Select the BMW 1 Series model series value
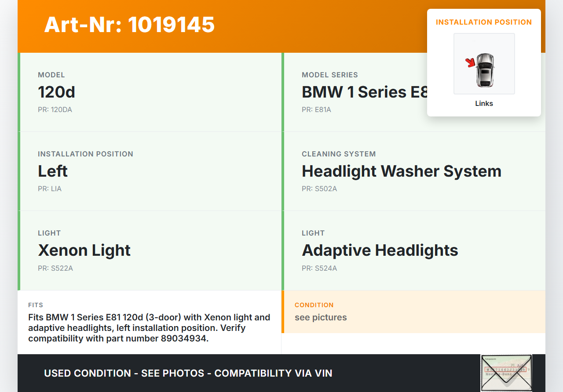The height and width of the screenshot is (392, 563). click(364, 92)
